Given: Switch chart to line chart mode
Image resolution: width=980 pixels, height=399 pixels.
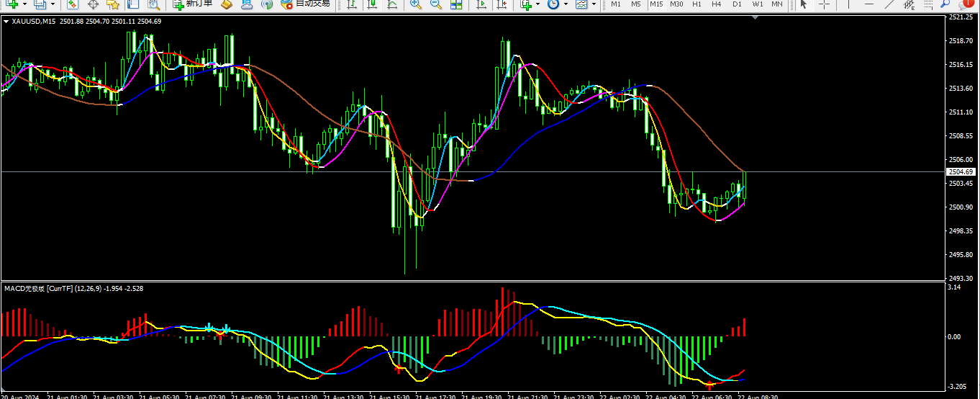Looking at the screenshot, I should click(x=392, y=4).
